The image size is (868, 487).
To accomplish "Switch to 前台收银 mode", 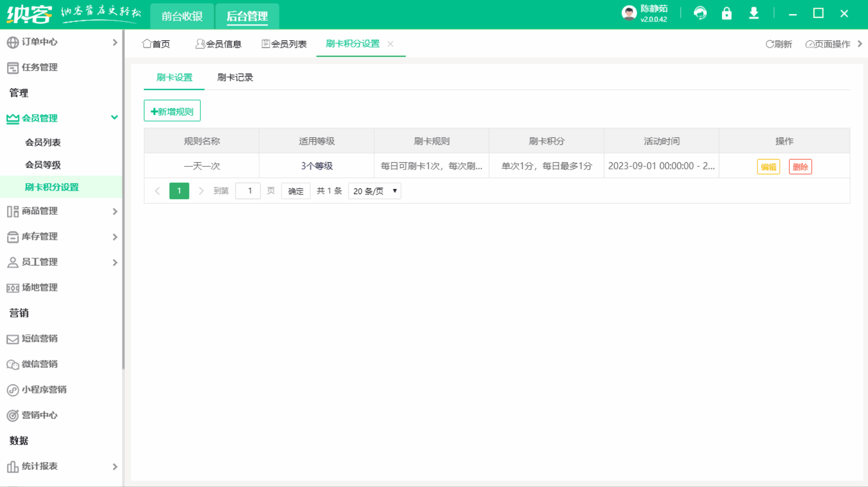I will [182, 16].
